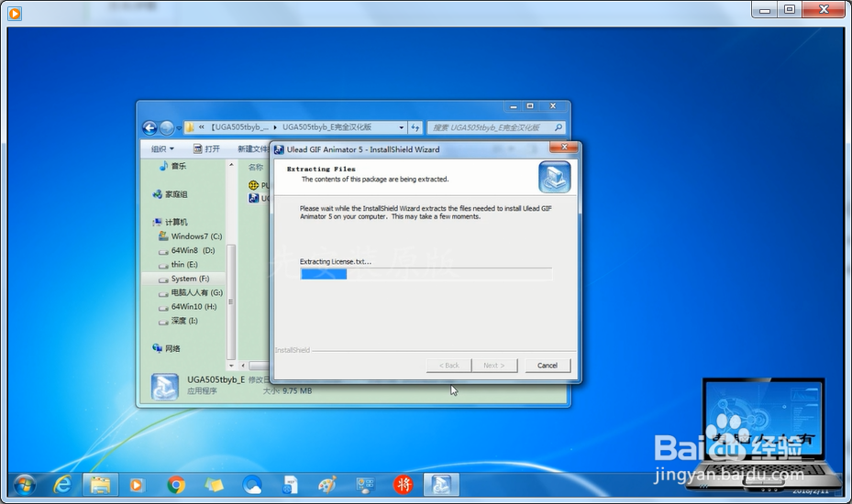Click 新建文件夹 in Explorer toolbar
The height and width of the screenshot is (504, 852).
pyautogui.click(x=253, y=148)
